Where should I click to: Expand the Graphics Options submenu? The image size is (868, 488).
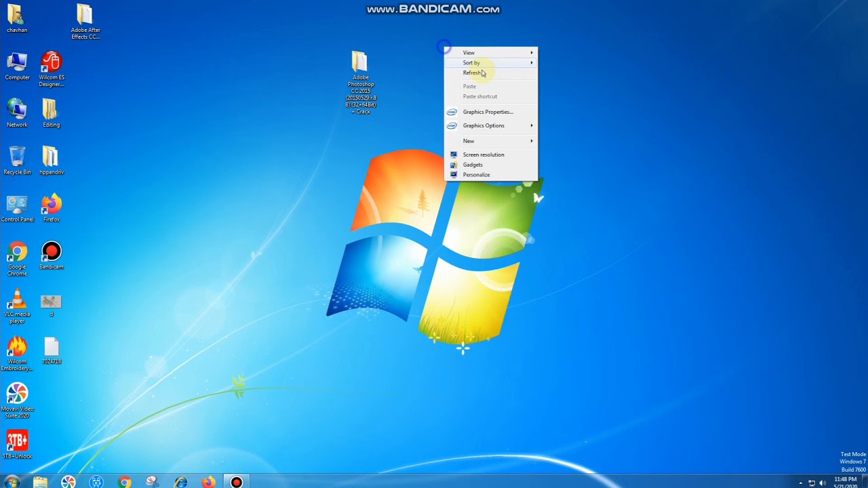[491, 125]
